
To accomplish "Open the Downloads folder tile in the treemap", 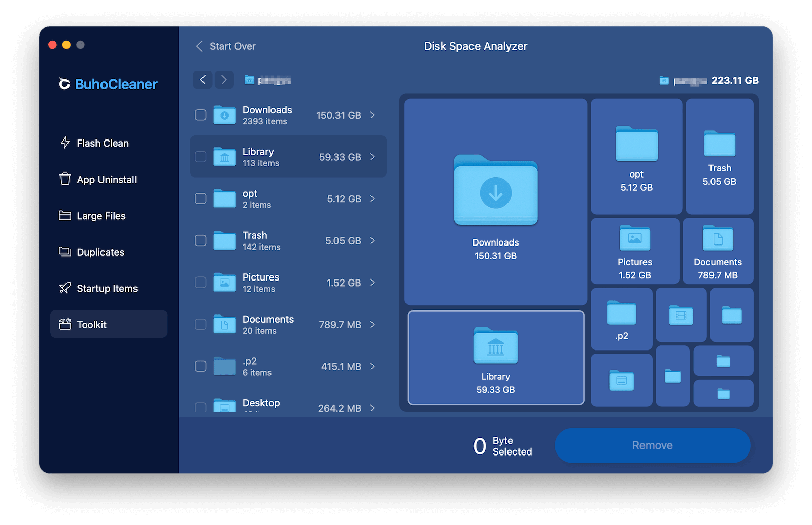I will 495,202.
